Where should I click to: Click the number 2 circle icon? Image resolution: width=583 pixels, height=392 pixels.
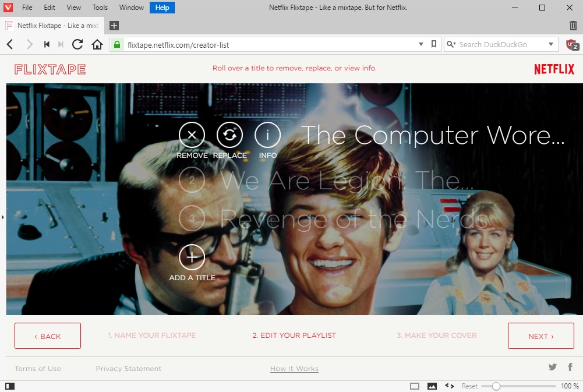(x=192, y=180)
